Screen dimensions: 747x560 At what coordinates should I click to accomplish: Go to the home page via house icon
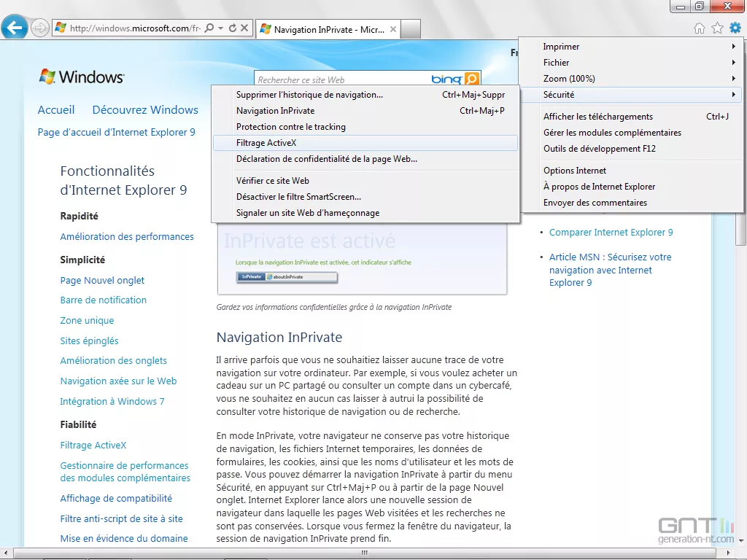(700, 28)
